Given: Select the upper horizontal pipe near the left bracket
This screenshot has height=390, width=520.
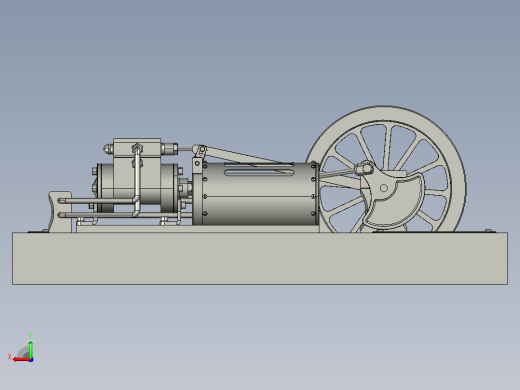Looking at the screenshot, I should [97, 201].
